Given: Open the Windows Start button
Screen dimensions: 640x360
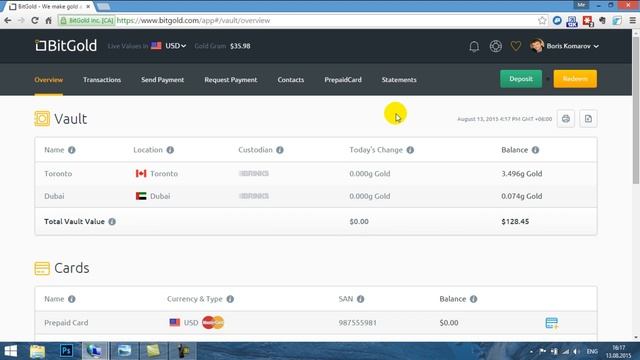Looking at the screenshot, I should 11,351.
